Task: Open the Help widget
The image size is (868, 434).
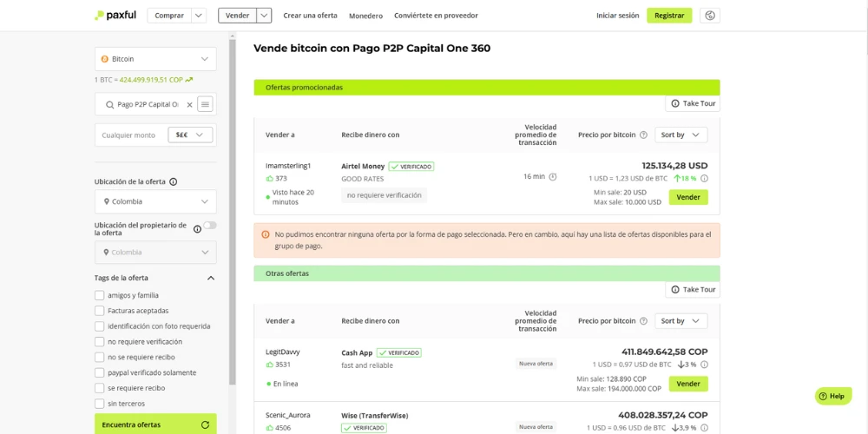Action: pyautogui.click(x=833, y=397)
